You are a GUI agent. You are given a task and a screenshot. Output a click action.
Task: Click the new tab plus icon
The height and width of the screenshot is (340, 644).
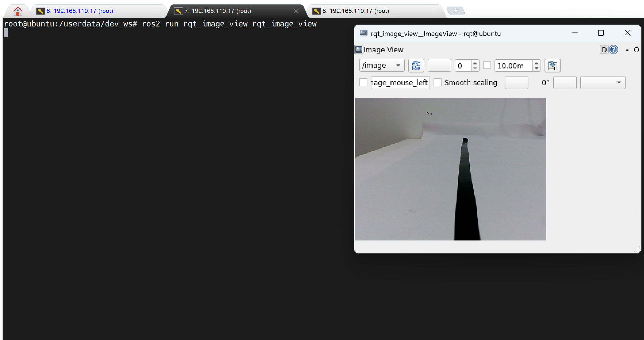click(x=456, y=11)
